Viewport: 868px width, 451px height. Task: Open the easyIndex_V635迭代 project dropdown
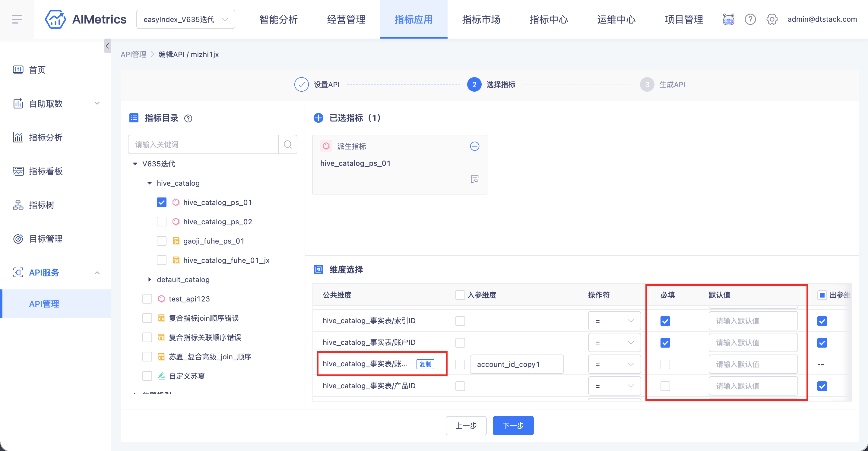186,19
